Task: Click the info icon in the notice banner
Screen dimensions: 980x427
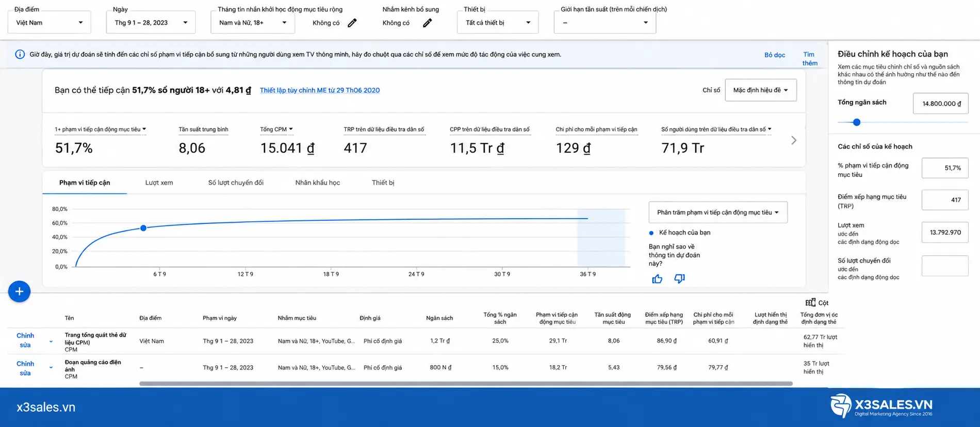Action: pos(20,54)
